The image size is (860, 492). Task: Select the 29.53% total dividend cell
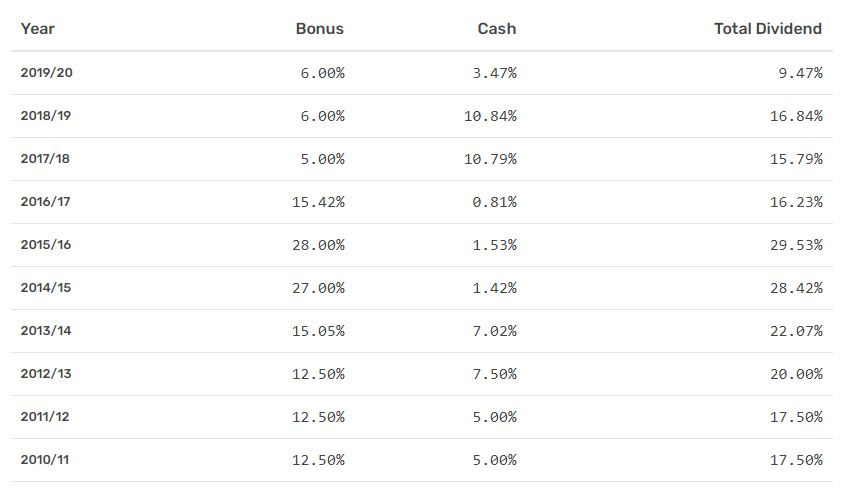[796, 245]
